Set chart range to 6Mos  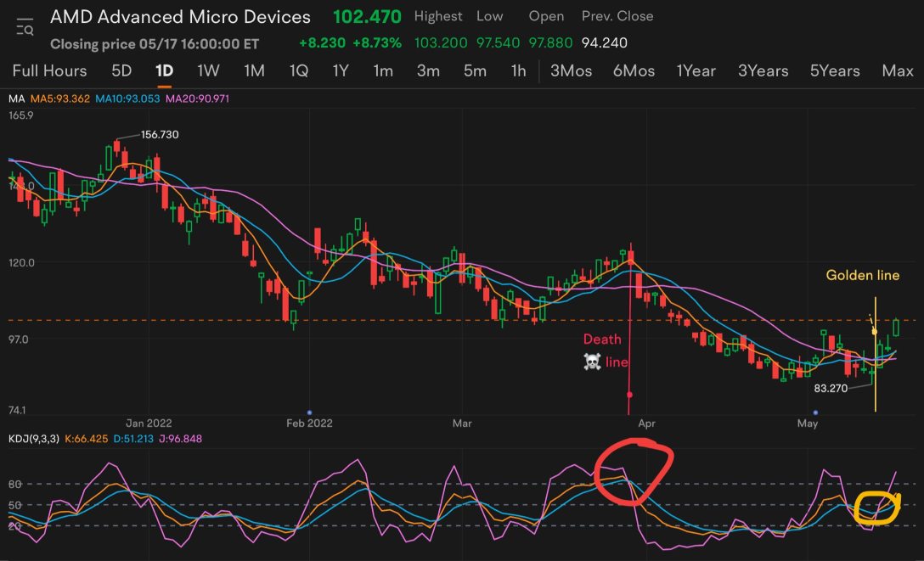coord(634,71)
